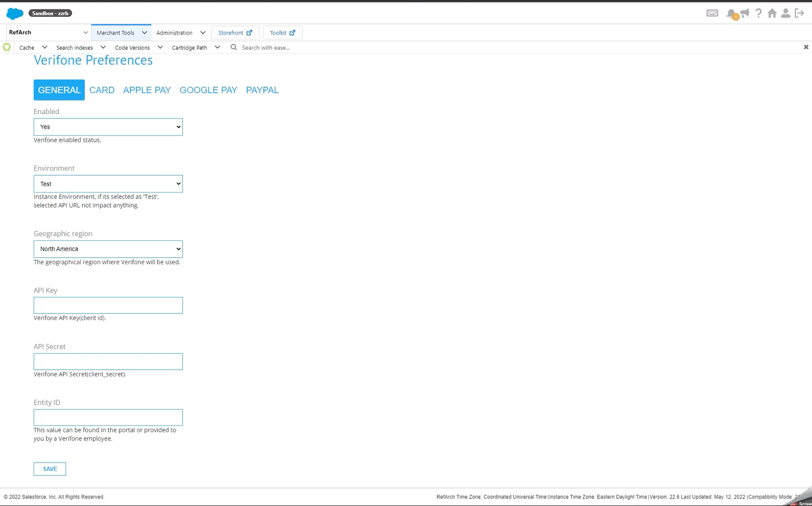Click inside the API Key field

point(108,305)
